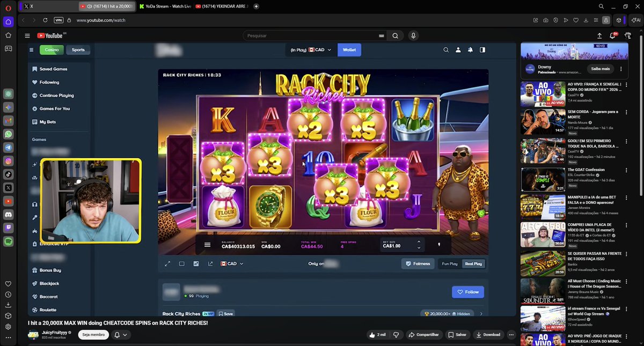Open the ChatGPT sidebar icon
This screenshot has height=346, width=644.
[x=8, y=94]
